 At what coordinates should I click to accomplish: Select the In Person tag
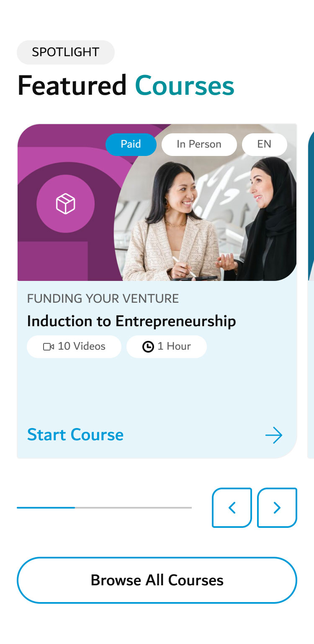(199, 144)
